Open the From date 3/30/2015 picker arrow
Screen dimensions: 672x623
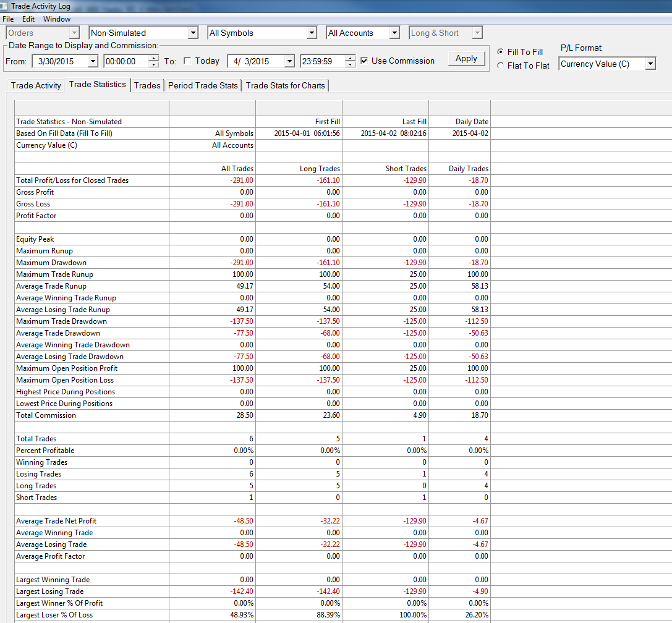[x=93, y=61]
